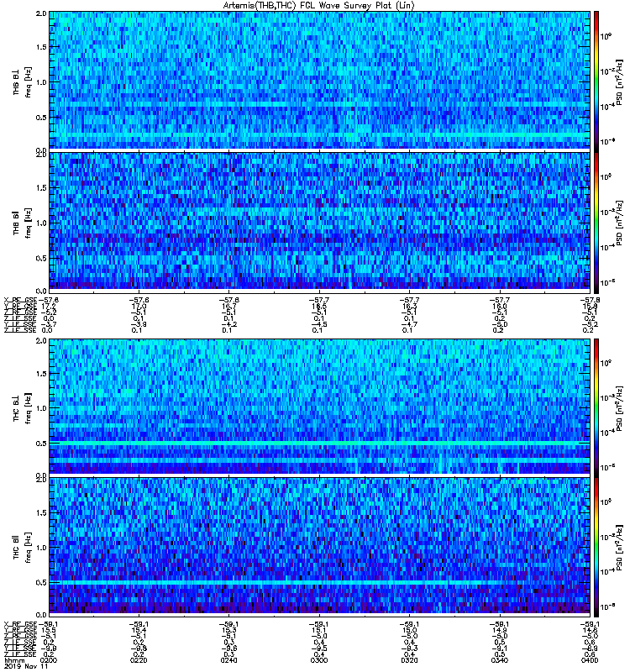Click the "0340" time tick label

pyautogui.click(x=499, y=660)
